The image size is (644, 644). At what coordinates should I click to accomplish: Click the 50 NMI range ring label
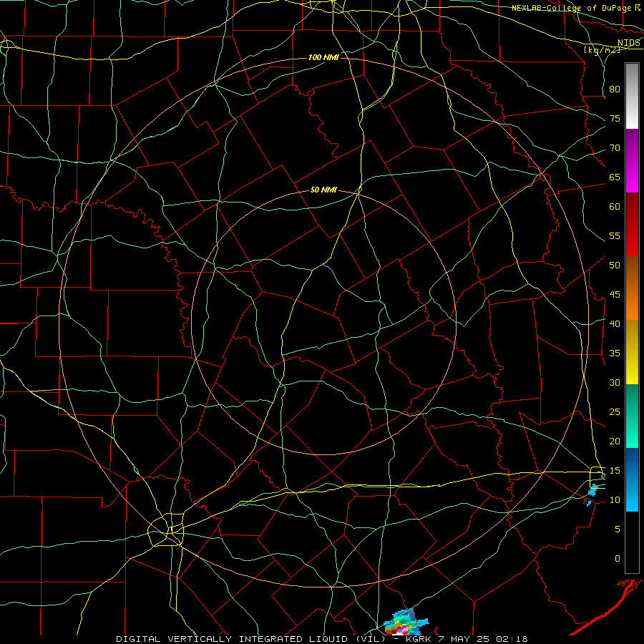coord(323,190)
